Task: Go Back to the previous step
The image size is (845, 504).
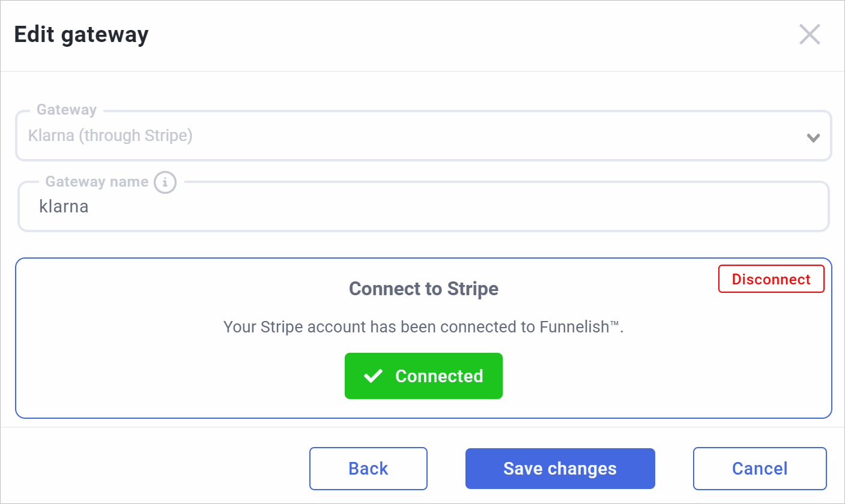Action: point(368,469)
